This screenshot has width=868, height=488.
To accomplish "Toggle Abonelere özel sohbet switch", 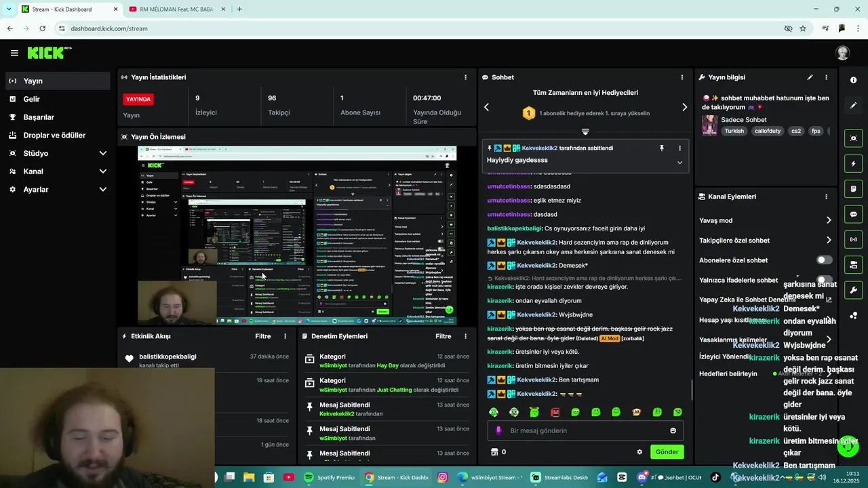I will pyautogui.click(x=824, y=260).
